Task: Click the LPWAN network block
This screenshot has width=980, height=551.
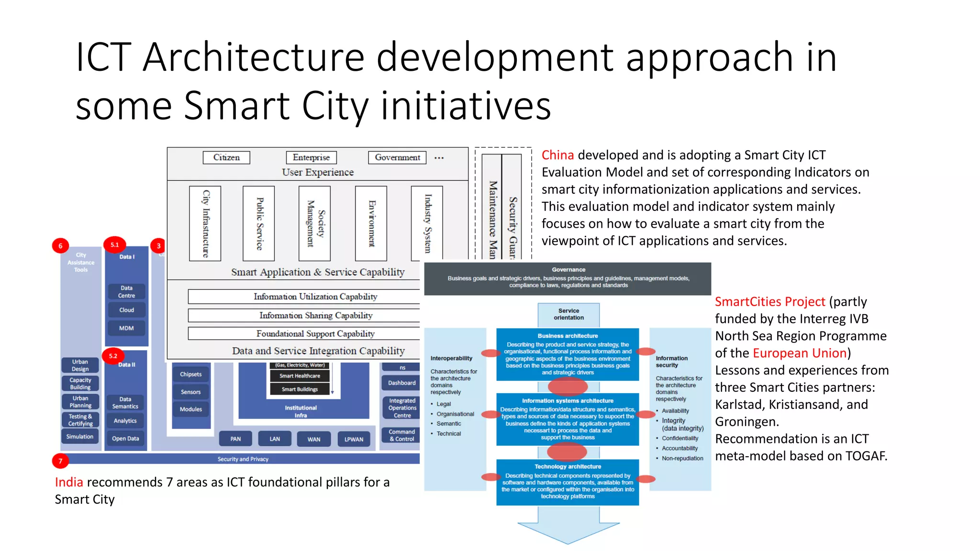Action: tap(354, 439)
